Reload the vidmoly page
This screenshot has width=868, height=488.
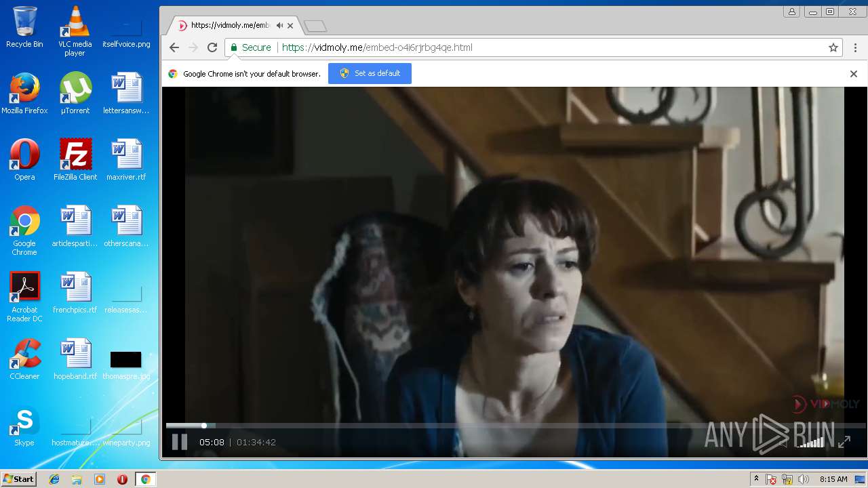click(x=212, y=47)
